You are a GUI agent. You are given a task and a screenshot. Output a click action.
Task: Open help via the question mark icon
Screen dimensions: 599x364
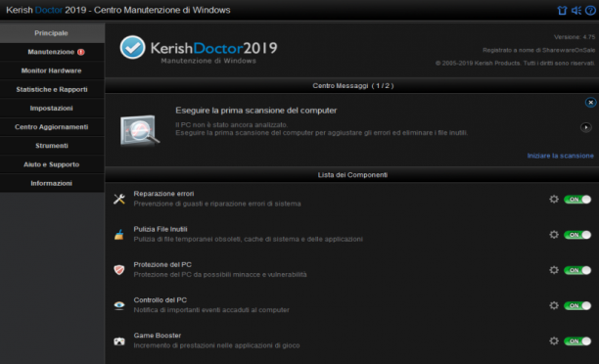coord(590,11)
